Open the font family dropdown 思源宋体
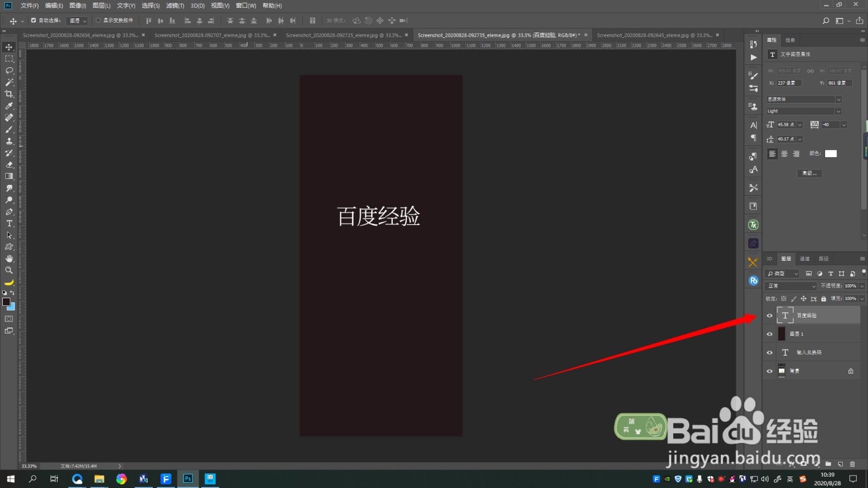Viewport: 868px width, 488px height. click(x=804, y=99)
